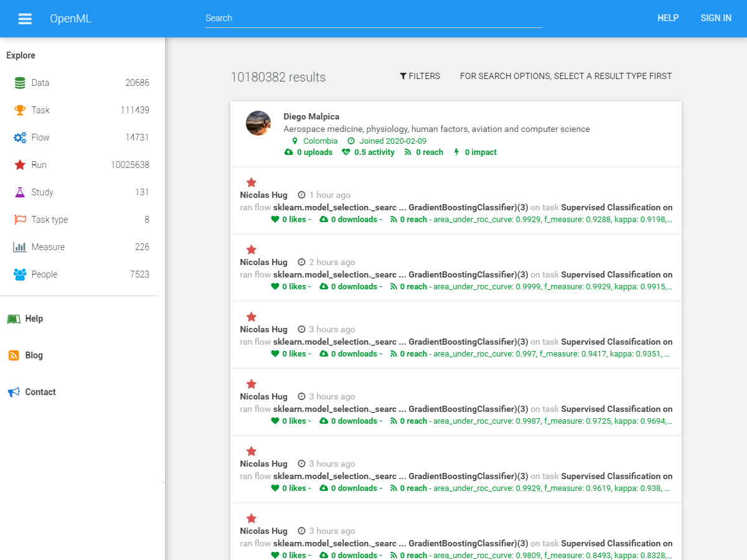
Task: Open the hamburger menu icon
Action: point(25,19)
